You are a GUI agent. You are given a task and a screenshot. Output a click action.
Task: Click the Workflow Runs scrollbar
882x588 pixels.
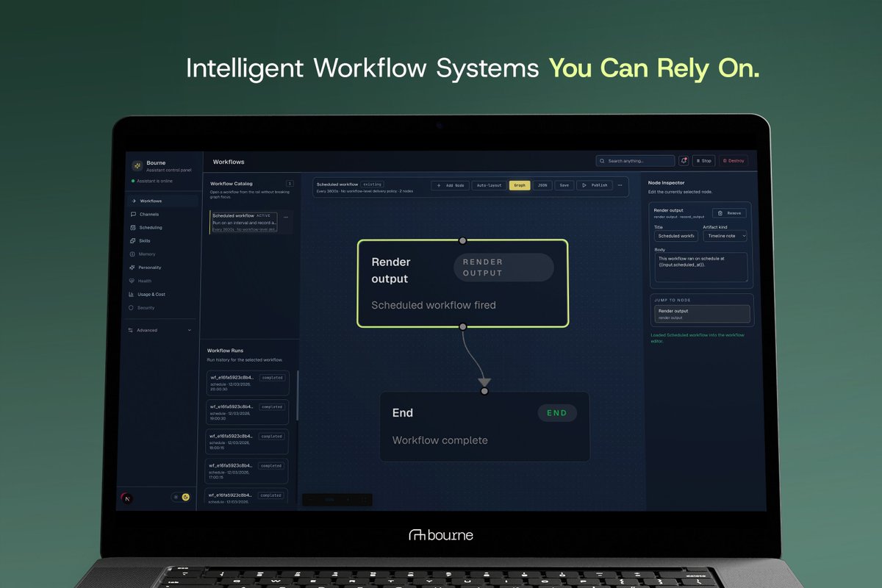tap(297, 396)
